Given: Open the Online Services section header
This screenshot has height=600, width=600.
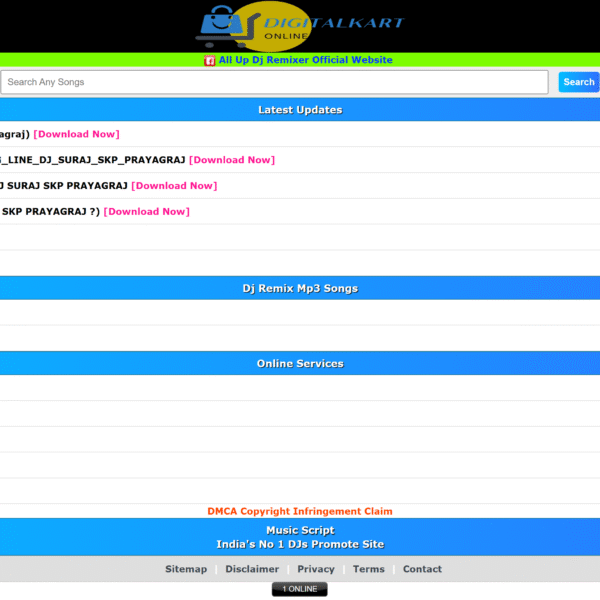Looking at the screenshot, I should point(300,364).
